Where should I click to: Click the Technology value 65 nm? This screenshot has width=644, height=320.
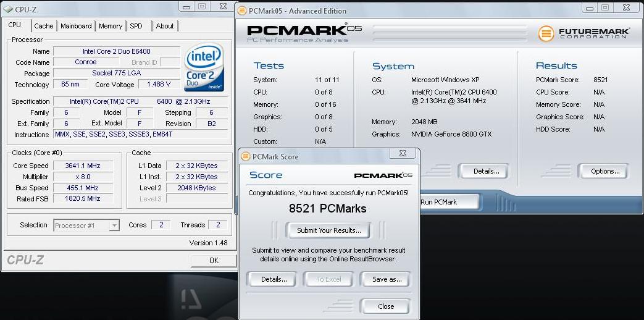pos(70,84)
